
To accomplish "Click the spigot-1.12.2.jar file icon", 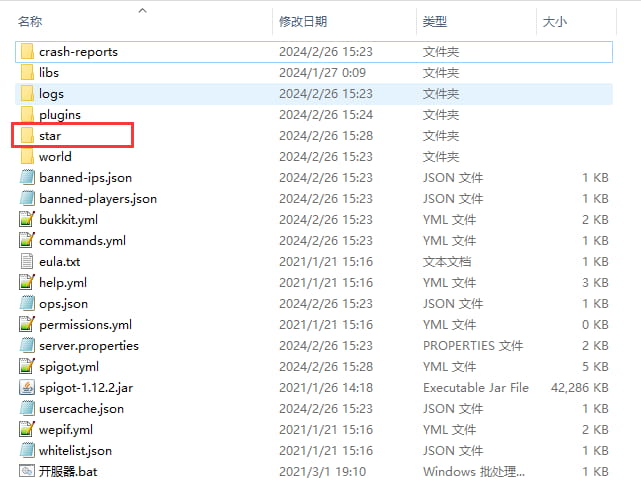I will [27, 387].
